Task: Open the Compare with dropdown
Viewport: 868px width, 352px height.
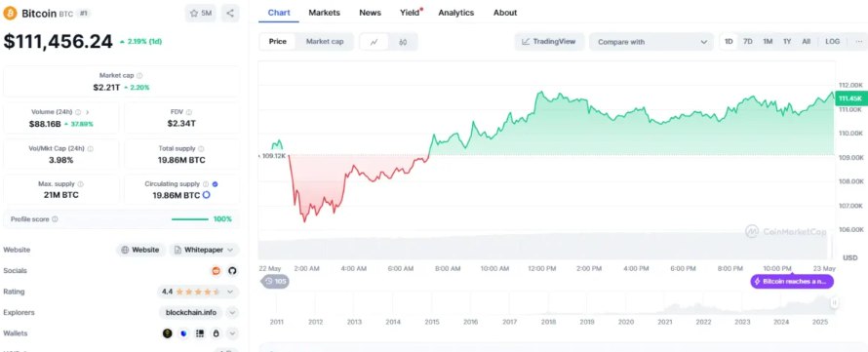Action: 651,42
